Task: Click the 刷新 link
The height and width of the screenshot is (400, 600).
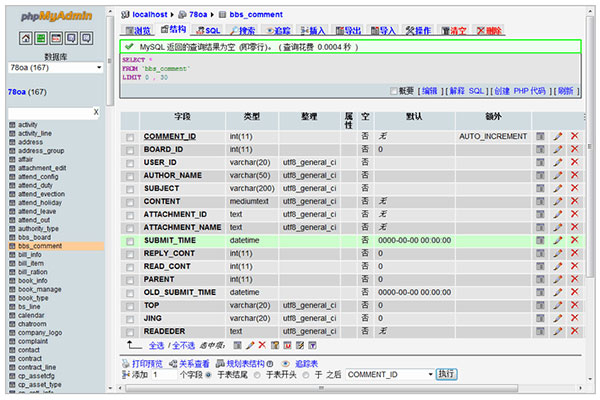Action: click(565, 91)
